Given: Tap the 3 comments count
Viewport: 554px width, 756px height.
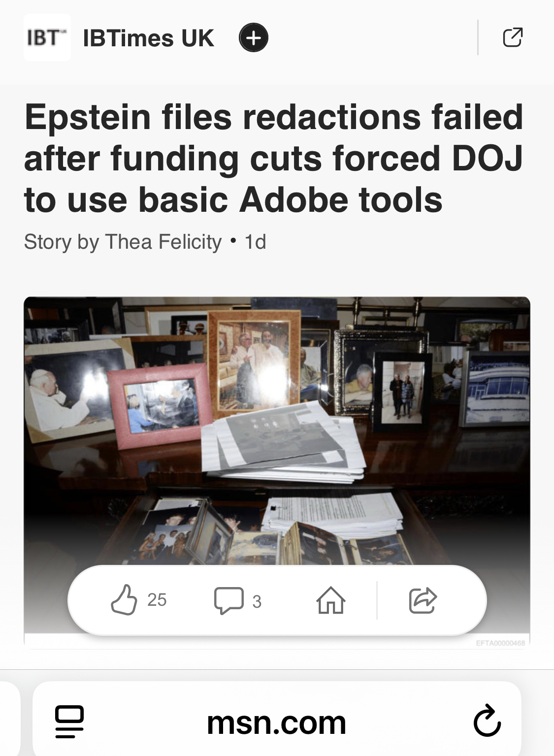Looking at the screenshot, I should (x=257, y=601).
